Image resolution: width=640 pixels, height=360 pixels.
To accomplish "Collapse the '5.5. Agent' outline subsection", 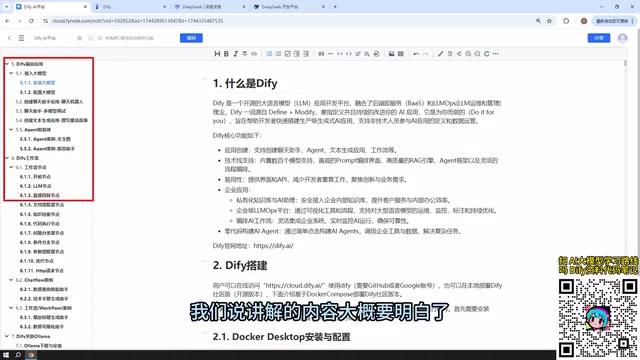I will coord(11,130).
